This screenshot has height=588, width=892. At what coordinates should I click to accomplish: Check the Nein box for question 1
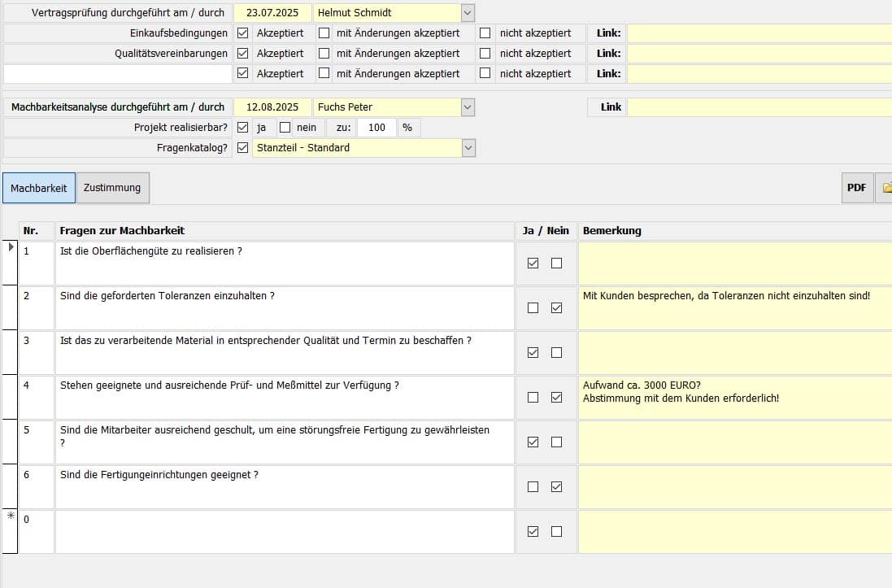click(x=556, y=264)
